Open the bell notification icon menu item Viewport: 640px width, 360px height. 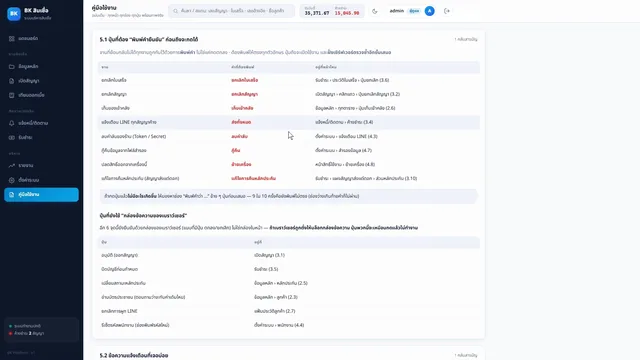pyautogui.click(x=11, y=123)
